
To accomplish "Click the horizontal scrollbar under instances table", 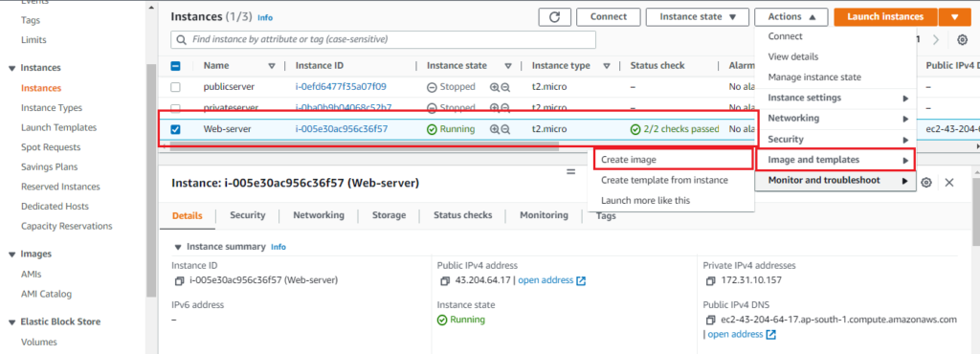I will pyautogui.click(x=364, y=146).
